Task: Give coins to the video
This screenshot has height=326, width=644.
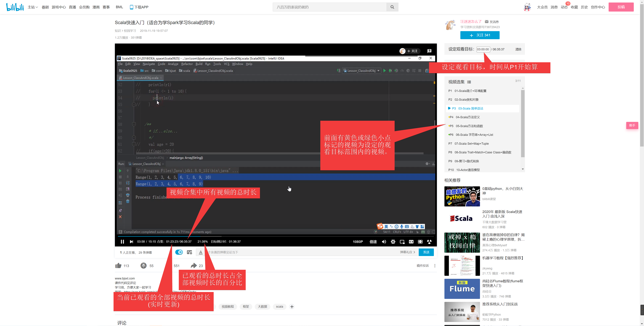Action: click(x=144, y=266)
